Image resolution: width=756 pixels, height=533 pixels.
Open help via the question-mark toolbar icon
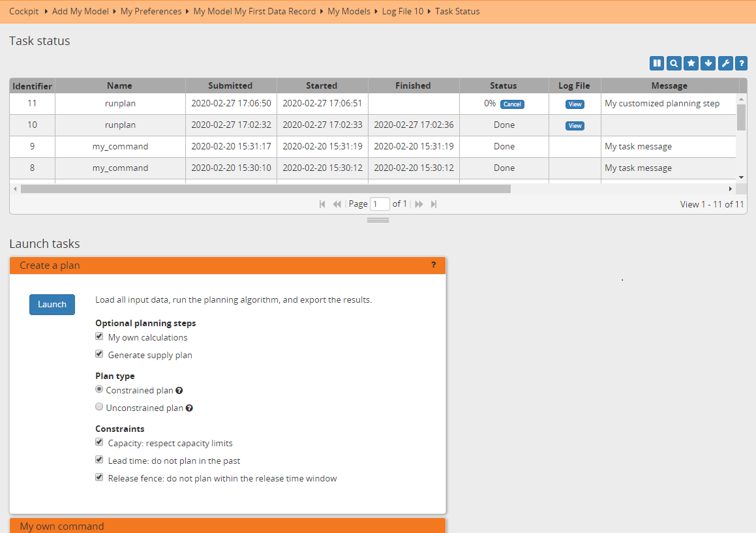741,63
